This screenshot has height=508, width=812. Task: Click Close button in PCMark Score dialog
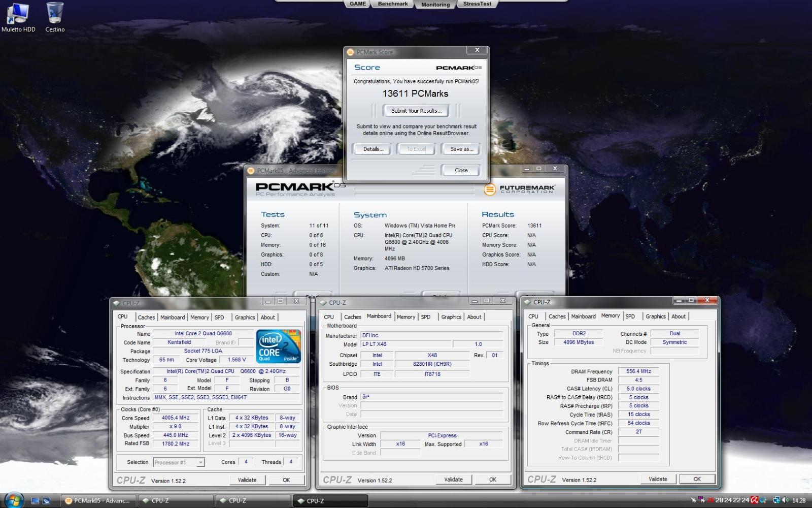(x=461, y=170)
